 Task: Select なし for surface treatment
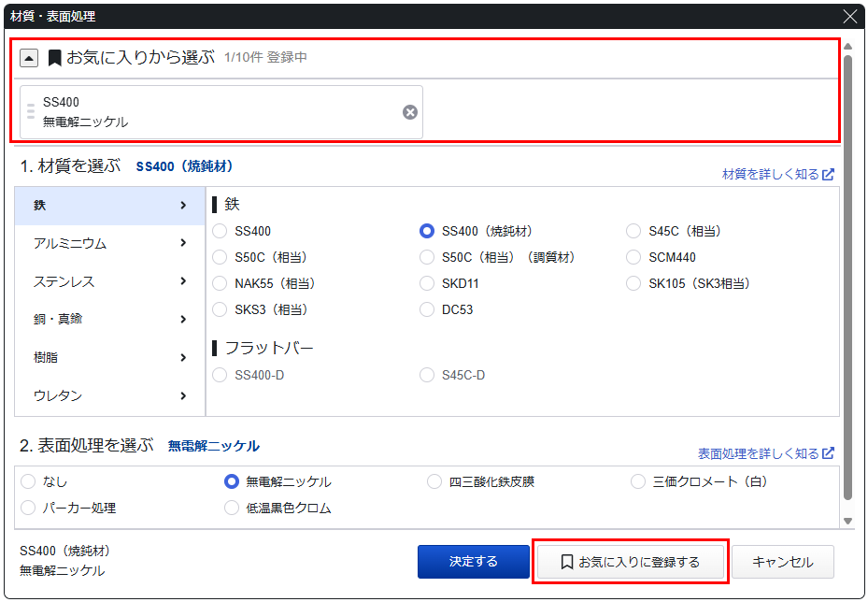pos(28,481)
